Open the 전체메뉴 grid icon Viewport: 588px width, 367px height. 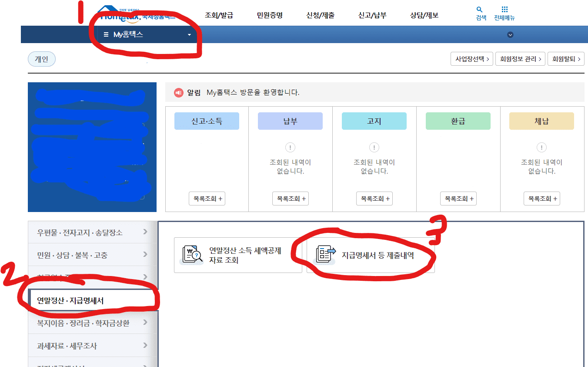(504, 10)
